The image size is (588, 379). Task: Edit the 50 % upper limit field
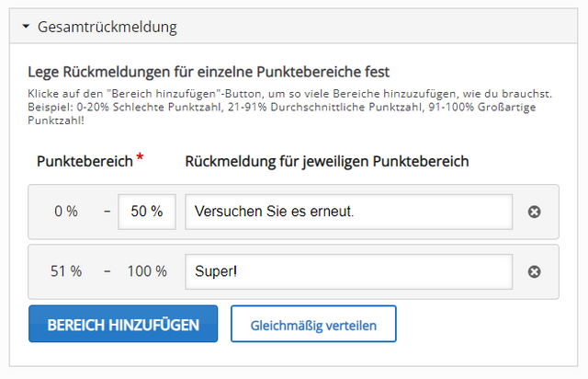[147, 212]
